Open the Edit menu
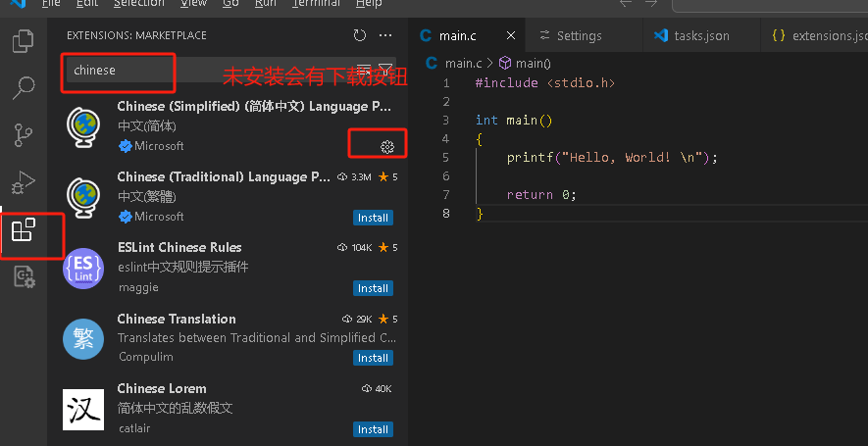The width and height of the screenshot is (868, 446). (x=87, y=3)
